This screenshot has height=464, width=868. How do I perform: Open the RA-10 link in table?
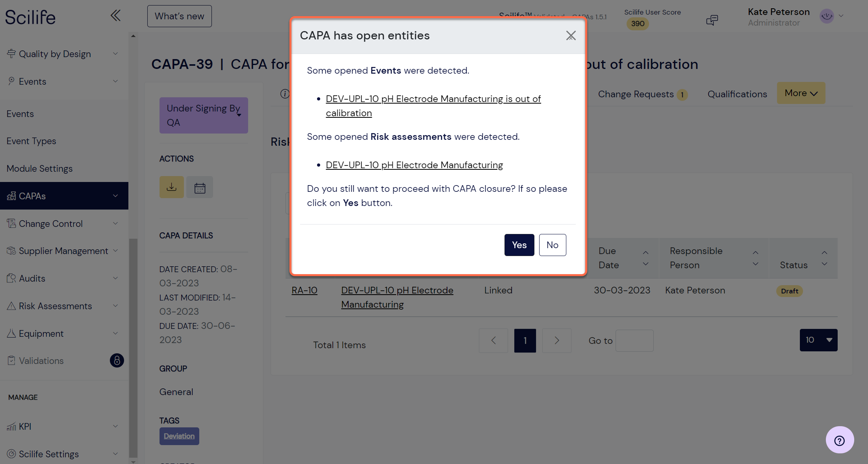point(304,290)
